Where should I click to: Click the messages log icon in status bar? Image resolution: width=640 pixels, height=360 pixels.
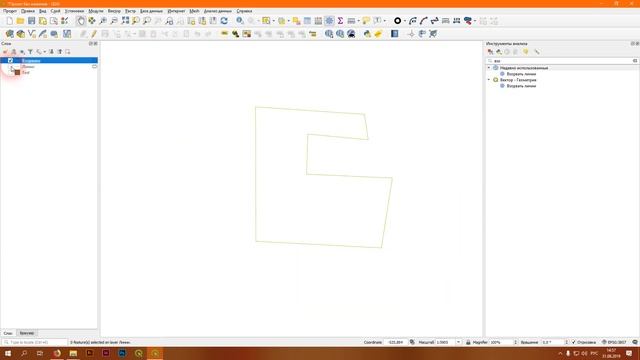tap(635, 342)
